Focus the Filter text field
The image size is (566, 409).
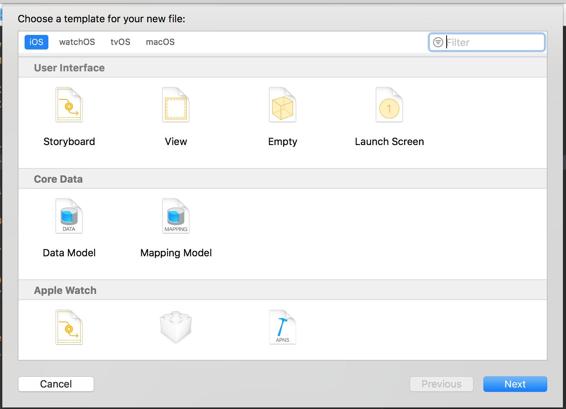tap(487, 42)
